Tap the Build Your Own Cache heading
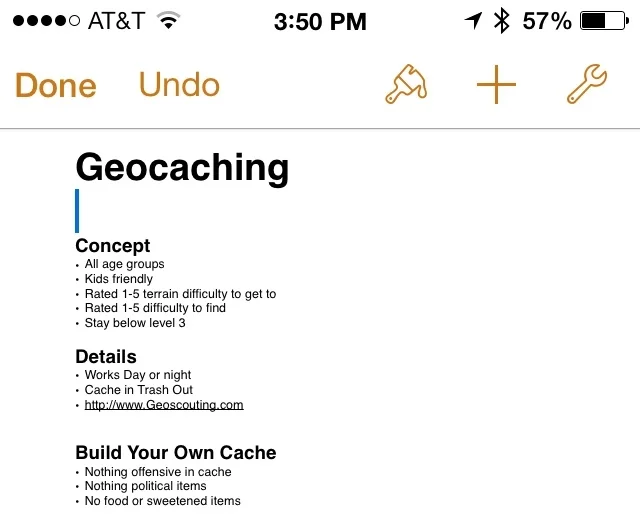640x522 pixels. tap(176, 452)
